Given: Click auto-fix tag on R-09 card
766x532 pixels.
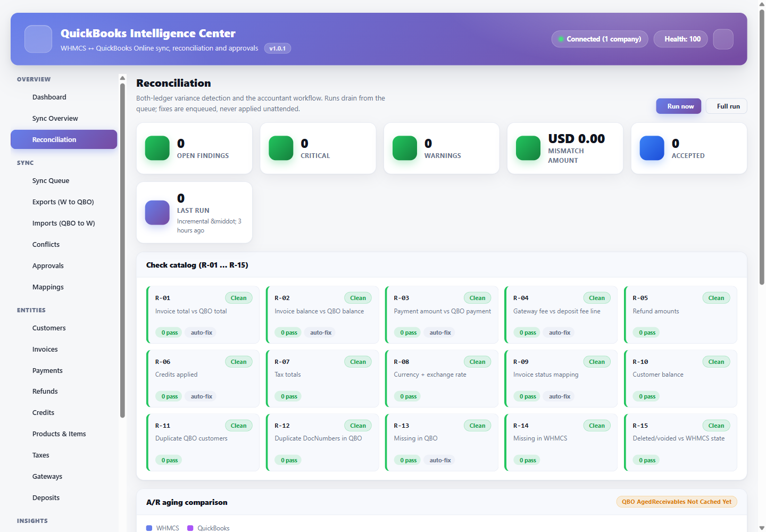Looking at the screenshot, I should tap(560, 396).
